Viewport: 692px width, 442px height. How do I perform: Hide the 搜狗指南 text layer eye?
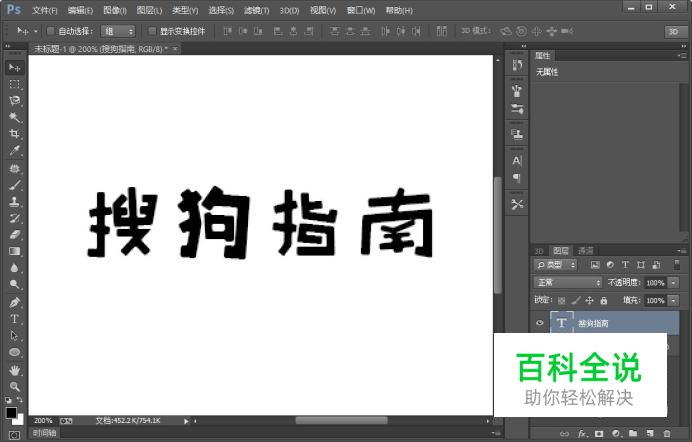pyautogui.click(x=540, y=323)
